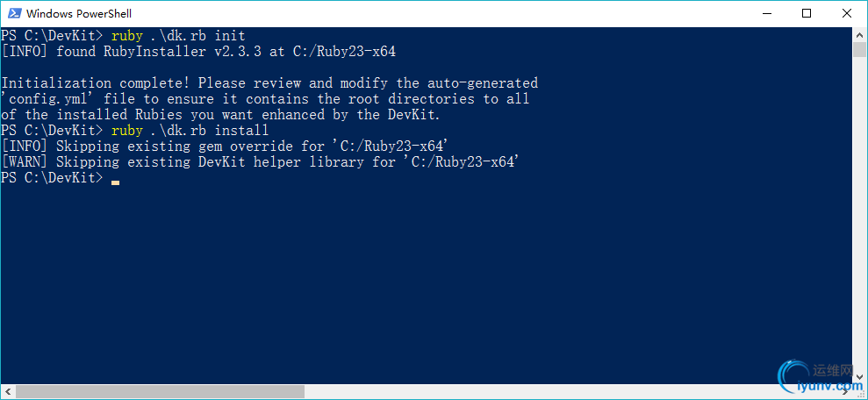
Task: Click the horizontal scrollbar thumb
Action: pos(160,390)
